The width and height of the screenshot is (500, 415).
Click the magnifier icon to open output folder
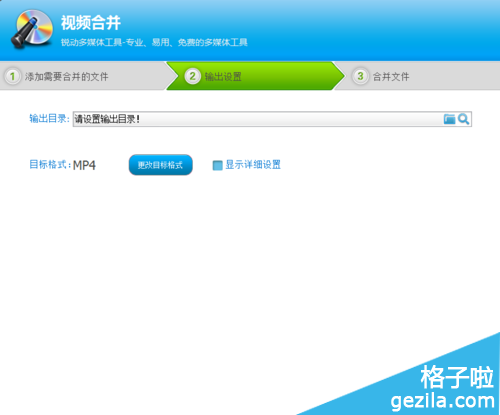pyautogui.click(x=464, y=119)
